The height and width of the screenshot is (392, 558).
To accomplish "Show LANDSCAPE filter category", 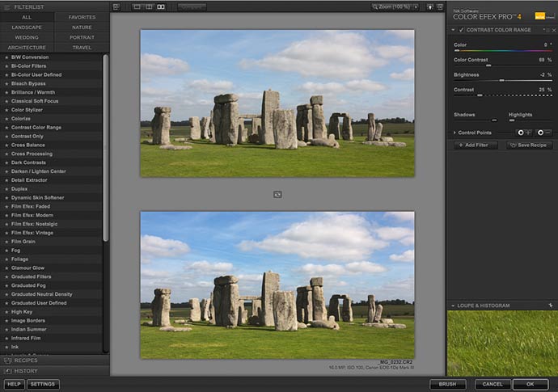I will click(27, 27).
